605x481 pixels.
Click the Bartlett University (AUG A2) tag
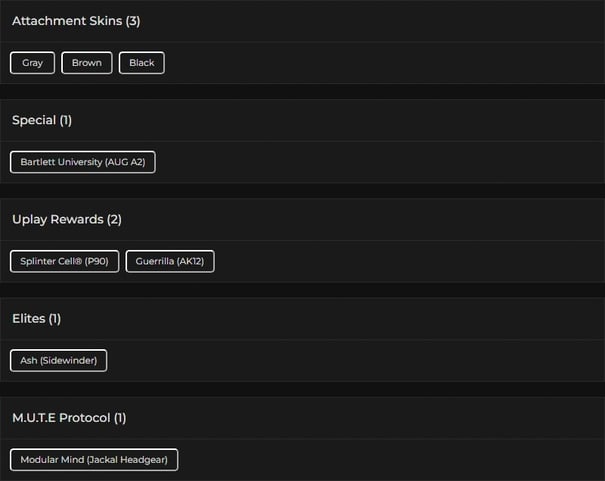(x=83, y=162)
